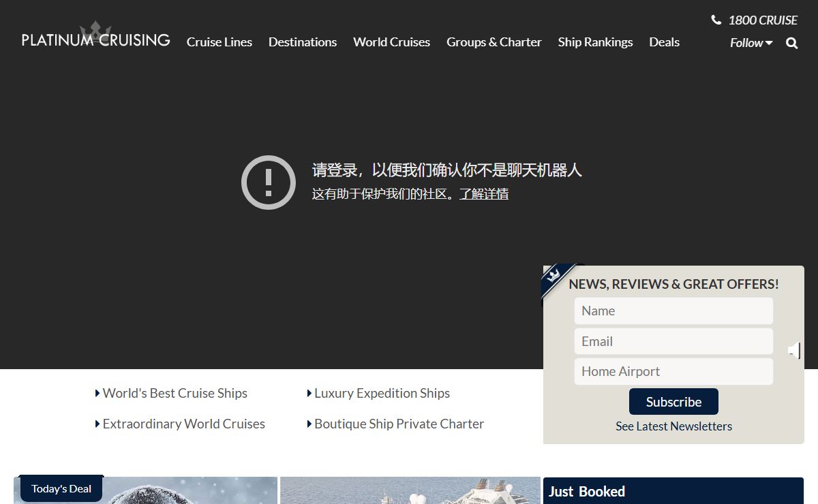Click the speaker icon beside newsletter form

794,351
